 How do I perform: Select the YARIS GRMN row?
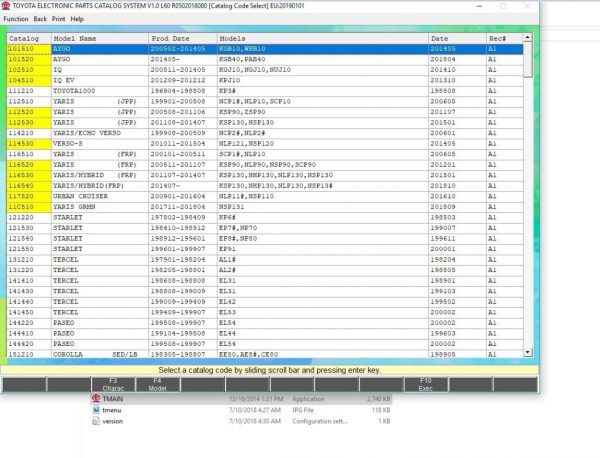tap(265, 207)
